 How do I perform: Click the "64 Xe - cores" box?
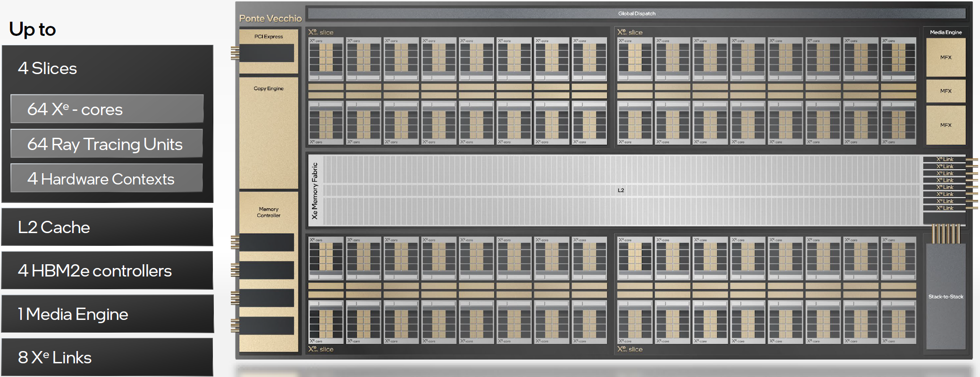click(x=107, y=109)
